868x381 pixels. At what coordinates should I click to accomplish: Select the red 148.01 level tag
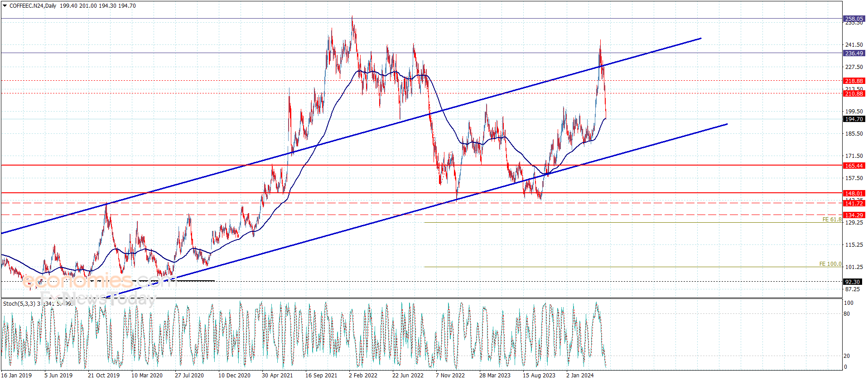coord(854,194)
